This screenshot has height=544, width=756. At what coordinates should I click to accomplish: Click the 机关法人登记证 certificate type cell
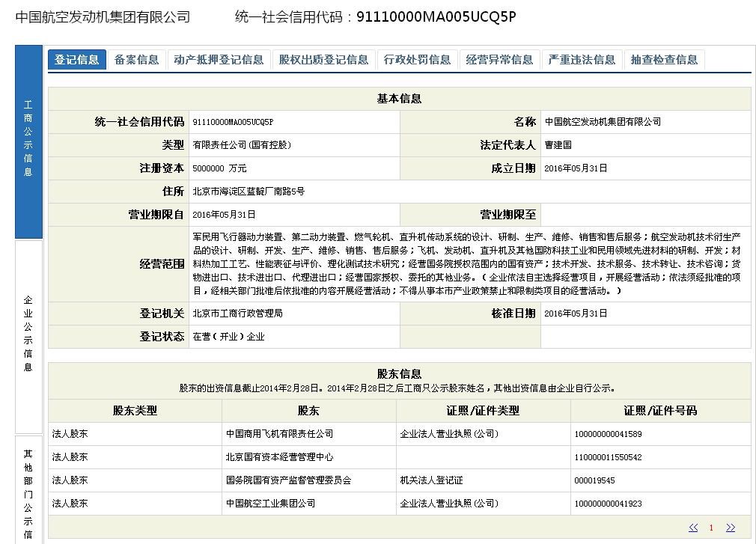click(431, 480)
